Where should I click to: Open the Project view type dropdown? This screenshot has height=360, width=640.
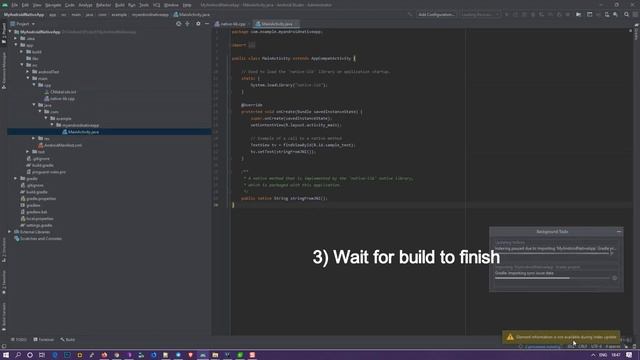(x=22, y=24)
